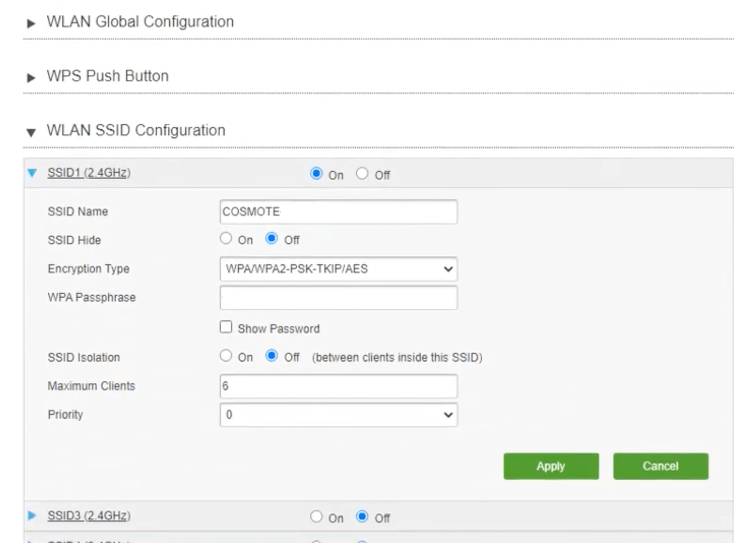Expand the SSID3 (2.4GHz) panel arrow

click(x=32, y=516)
